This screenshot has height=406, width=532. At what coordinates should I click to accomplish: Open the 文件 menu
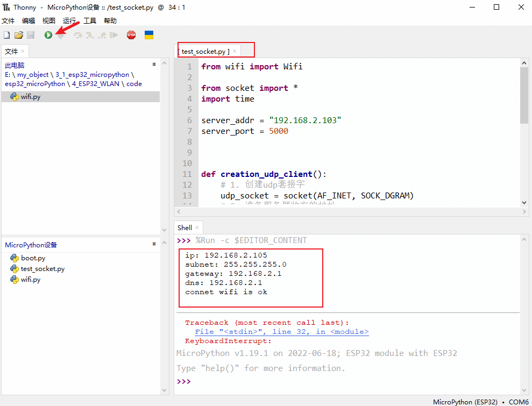(x=8, y=21)
